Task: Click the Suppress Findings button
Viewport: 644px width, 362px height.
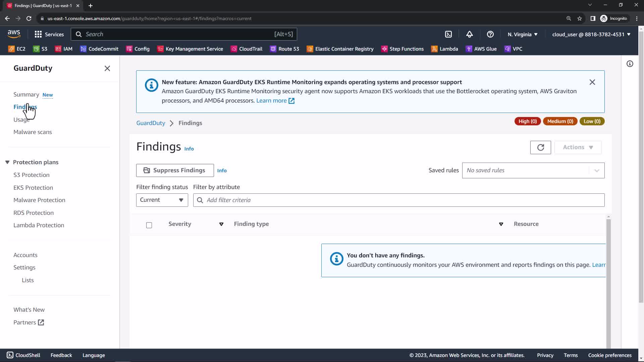Action: point(175,170)
